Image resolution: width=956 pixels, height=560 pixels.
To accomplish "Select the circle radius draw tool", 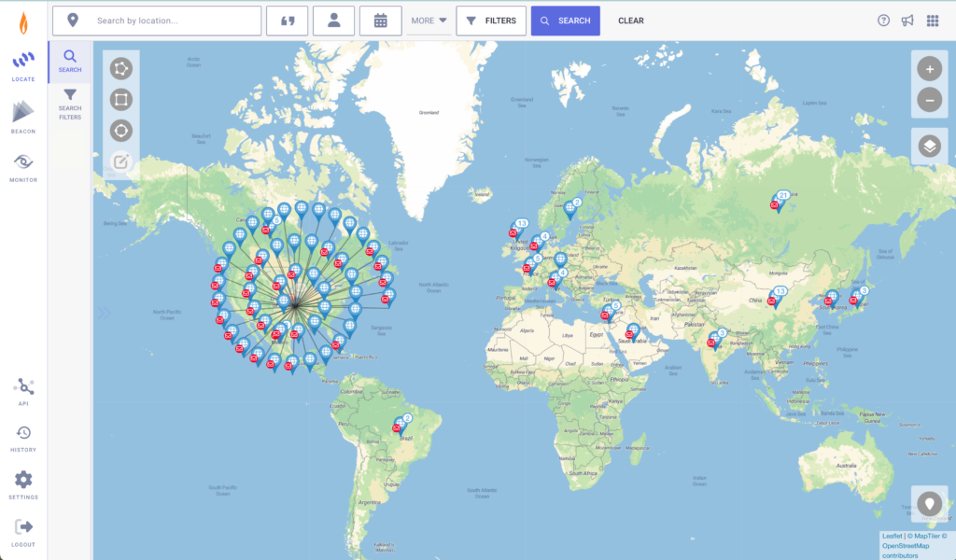I will click(120, 131).
